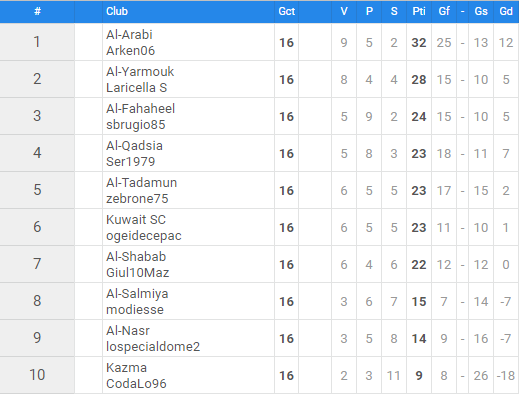Open the Kazma club page
This screenshot has height=394, width=519.
pyautogui.click(x=126, y=368)
